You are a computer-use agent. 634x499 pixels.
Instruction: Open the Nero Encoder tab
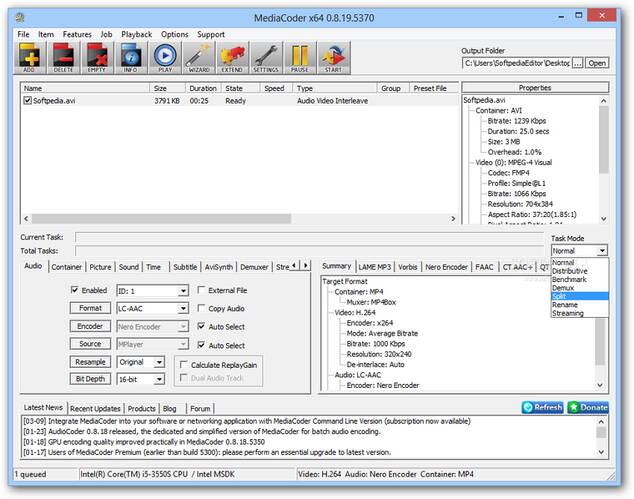tap(446, 267)
